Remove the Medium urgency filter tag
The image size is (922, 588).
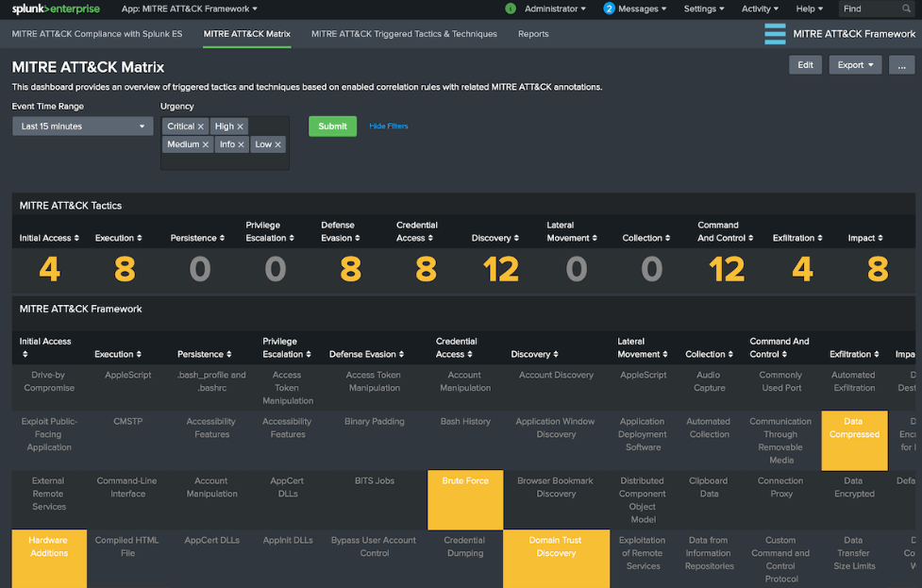206,144
